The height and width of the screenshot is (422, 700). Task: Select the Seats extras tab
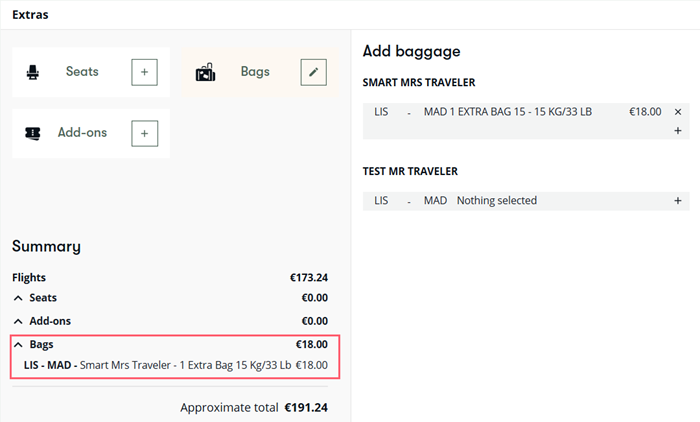pyautogui.click(x=91, y=72)
